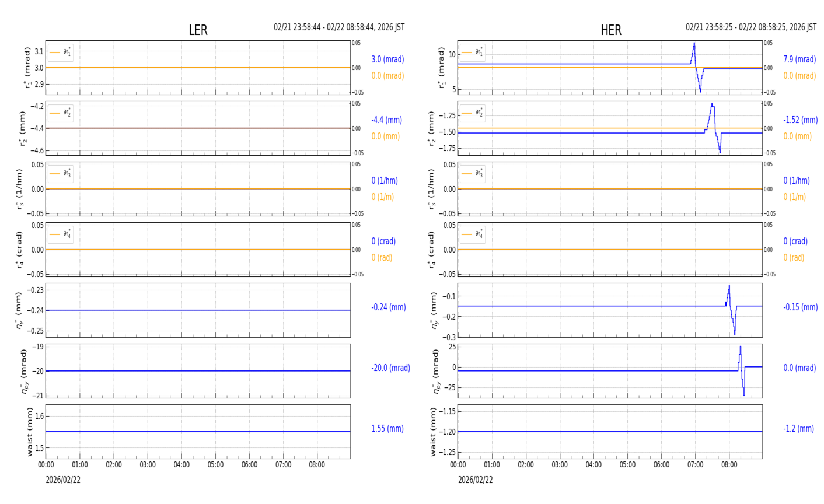The height and width of the screenshot is (504, 824).
Task: Click the ∂r1* legend in the HER plot
Action: coord(473,52)
